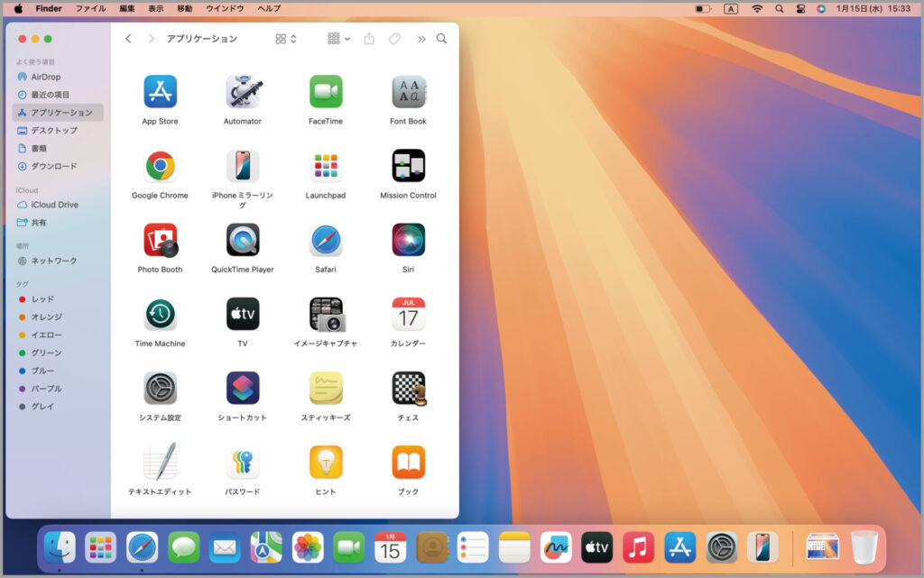
Task: Open the view mode switcher in Finder toolbar
Action: (286, 39)
